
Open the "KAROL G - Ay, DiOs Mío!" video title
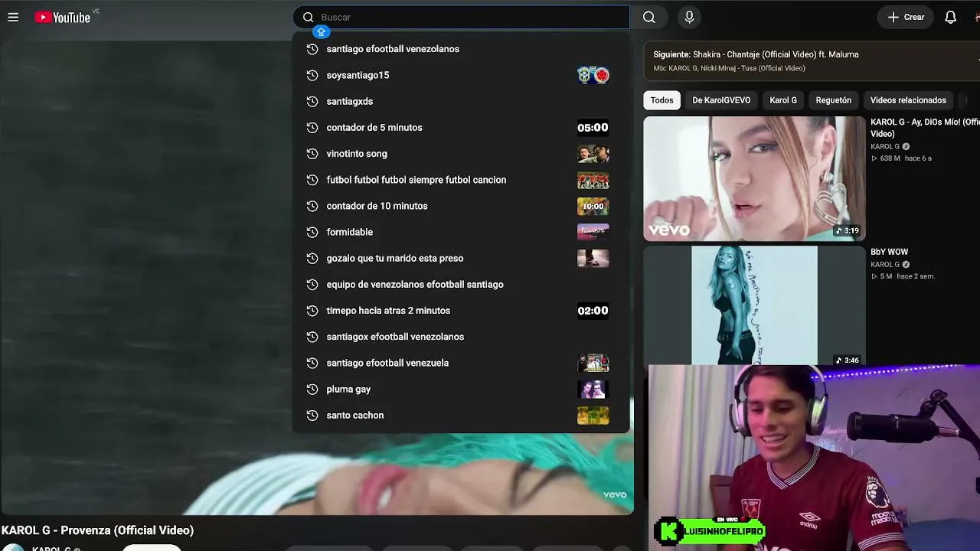925,128
